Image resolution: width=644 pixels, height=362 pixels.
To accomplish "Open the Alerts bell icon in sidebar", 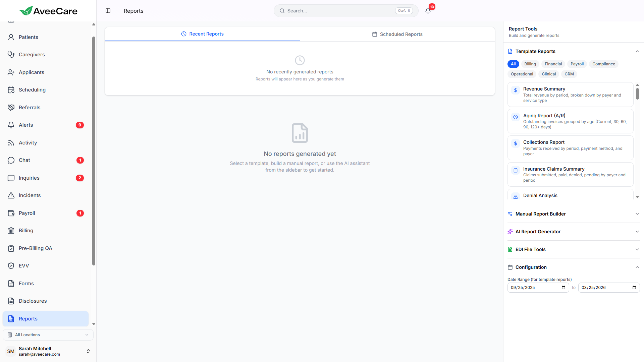I will pos(11,125).
